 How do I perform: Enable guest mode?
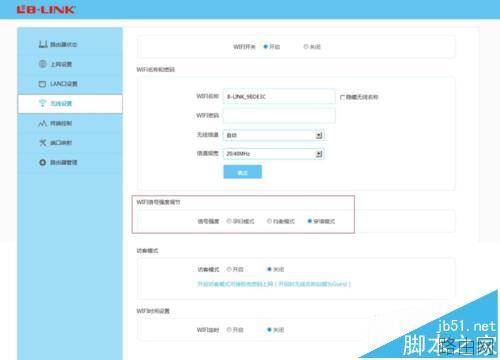[229, 269]
